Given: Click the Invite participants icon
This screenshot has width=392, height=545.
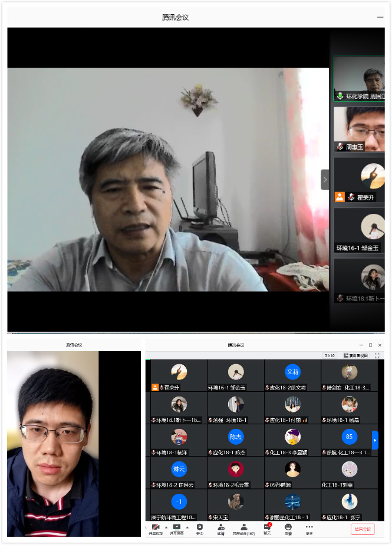Looking at the screenshot, I should [220, 526].
